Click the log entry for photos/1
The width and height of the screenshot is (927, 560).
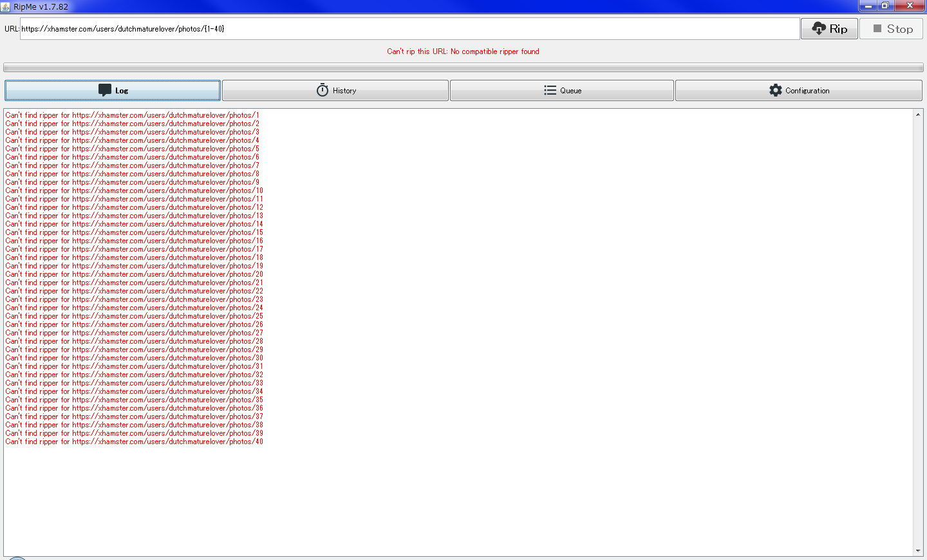tap(133, 115)
